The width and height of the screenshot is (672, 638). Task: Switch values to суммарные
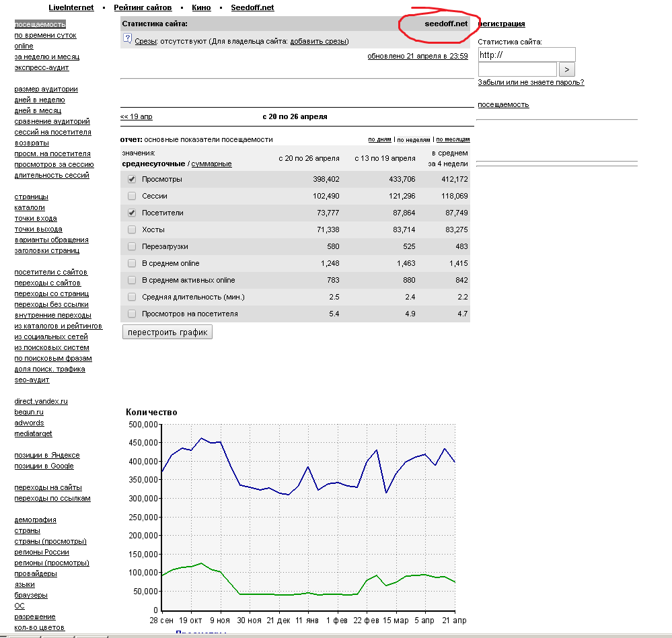coord(211,164)
